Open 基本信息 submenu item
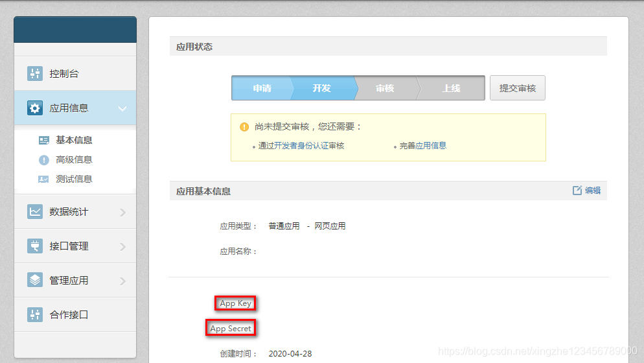 pyautogui.click(x=74, y=140)
